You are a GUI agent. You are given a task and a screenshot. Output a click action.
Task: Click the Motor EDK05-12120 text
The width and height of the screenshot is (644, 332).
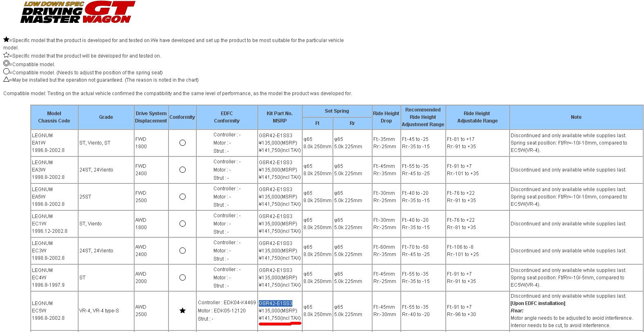[x=222, y=311]
